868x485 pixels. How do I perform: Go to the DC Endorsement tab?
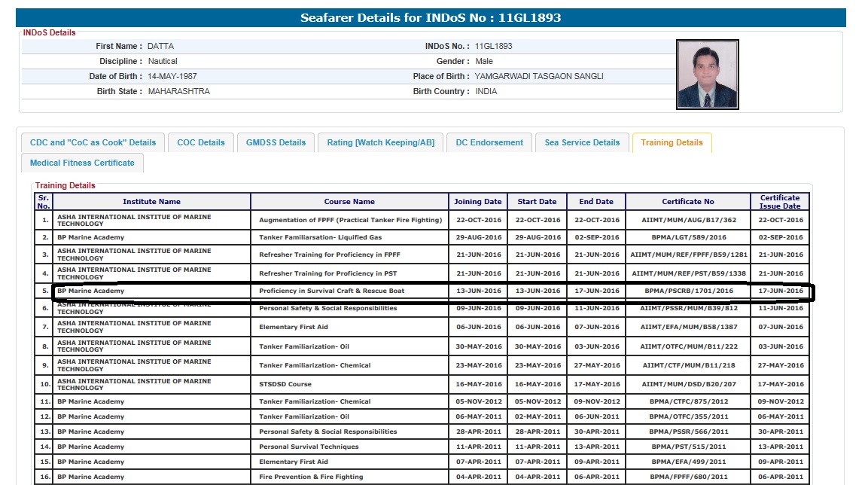pyautogui.click(x=489, y=142)
